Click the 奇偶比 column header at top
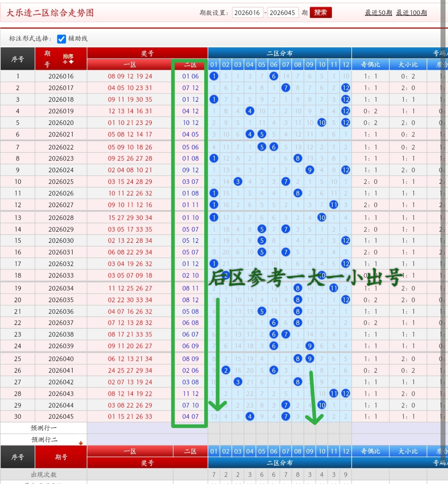 point(370,65)
